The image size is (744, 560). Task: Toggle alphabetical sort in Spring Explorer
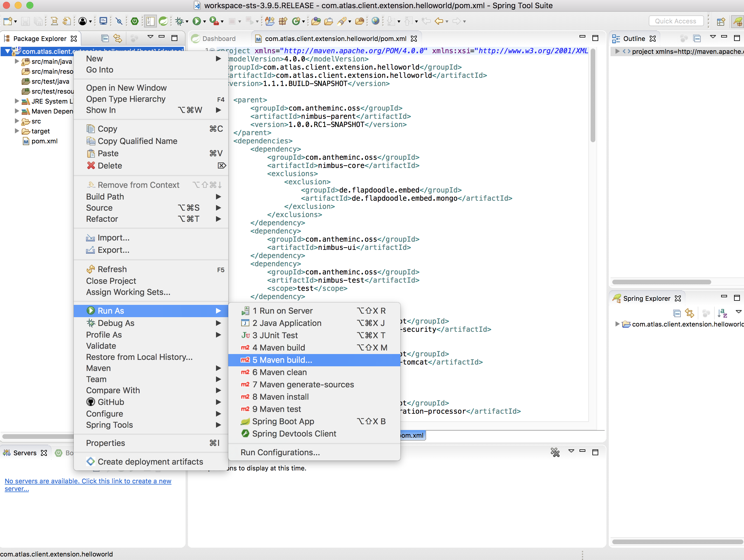click(722, 313)
